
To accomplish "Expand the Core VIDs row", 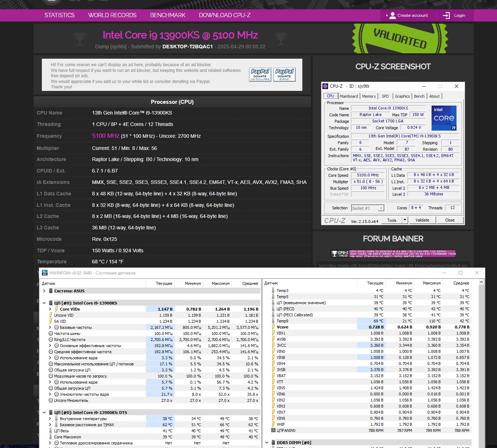I will point(50,309).
